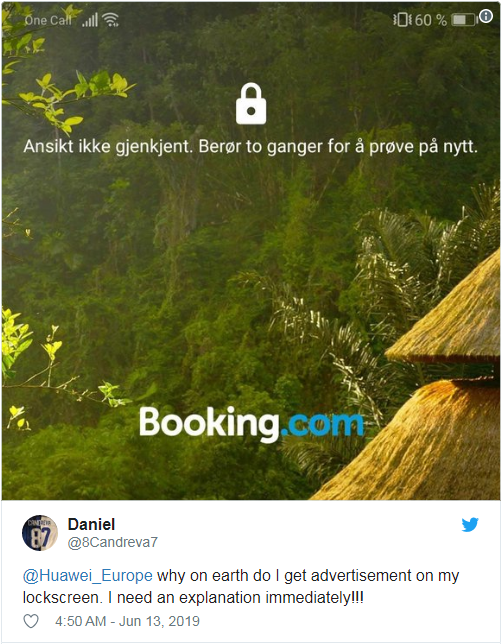Viewport: 502px width, 644px height.
Task: Click the info icon in top corner
Action: [x=486, y=16]
